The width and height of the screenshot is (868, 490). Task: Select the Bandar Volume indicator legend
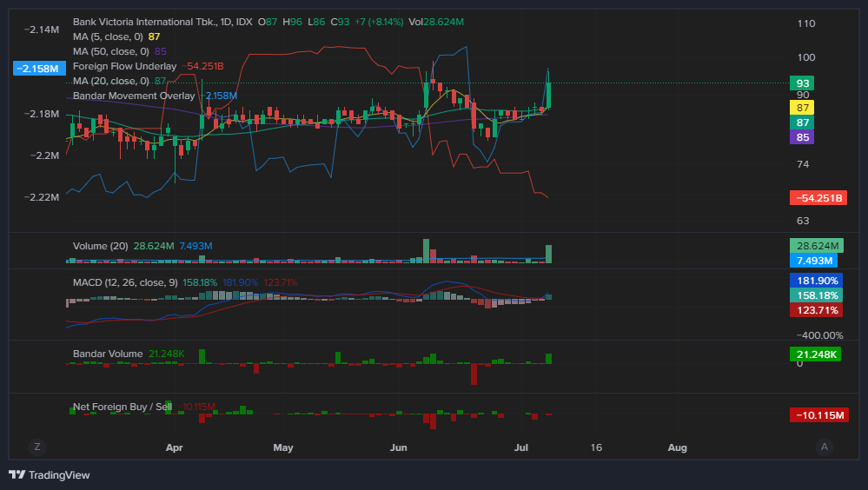click(x=108, y=354)
